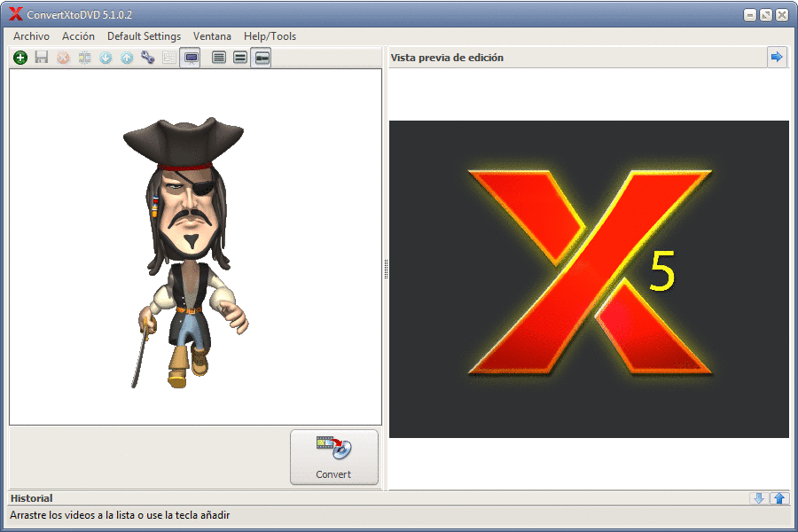Viewport: 798px width, 532px height.
Task: Move item up with the blue up arrow
Action: pyautogui.click(x=127, y=58)
